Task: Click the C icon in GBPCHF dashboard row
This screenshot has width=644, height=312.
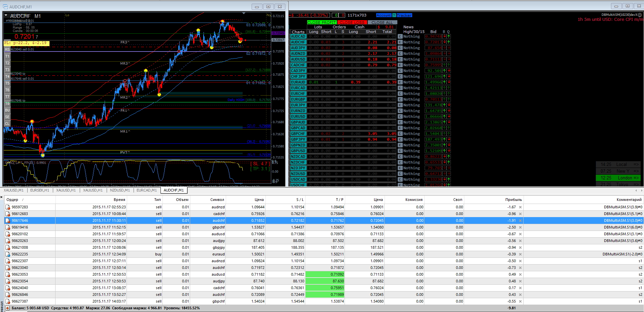Action: [400, 134]
